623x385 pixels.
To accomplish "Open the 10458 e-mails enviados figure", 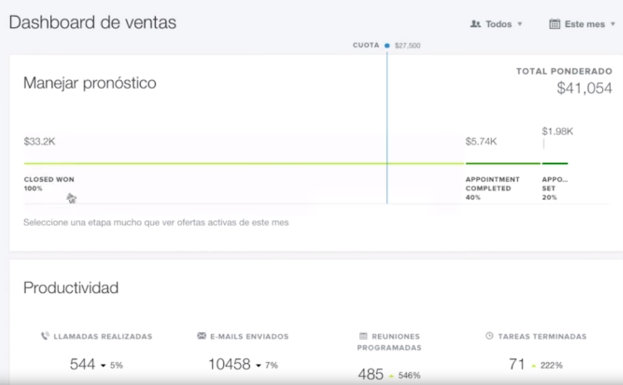I will coord(229,364).
